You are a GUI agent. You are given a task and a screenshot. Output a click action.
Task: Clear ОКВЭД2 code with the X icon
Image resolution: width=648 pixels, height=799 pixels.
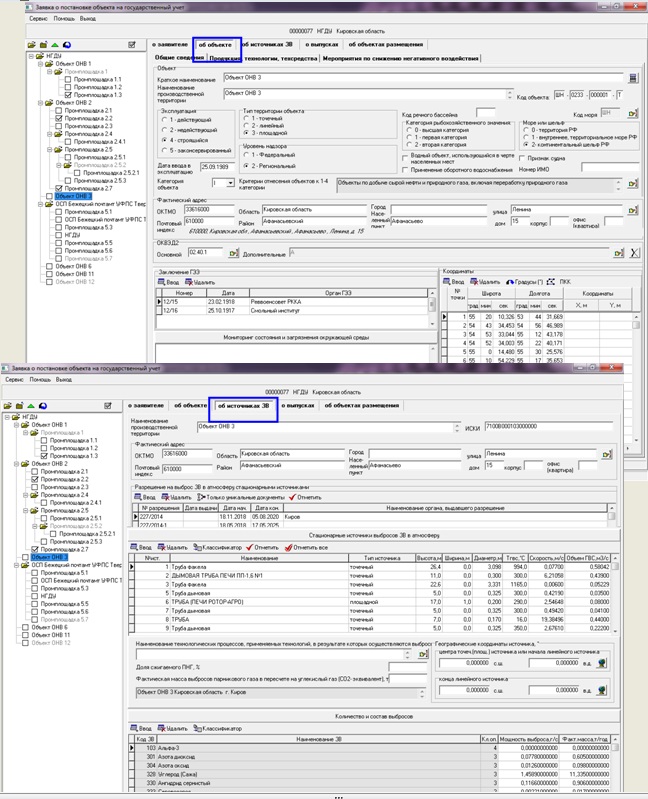point(629,254)
